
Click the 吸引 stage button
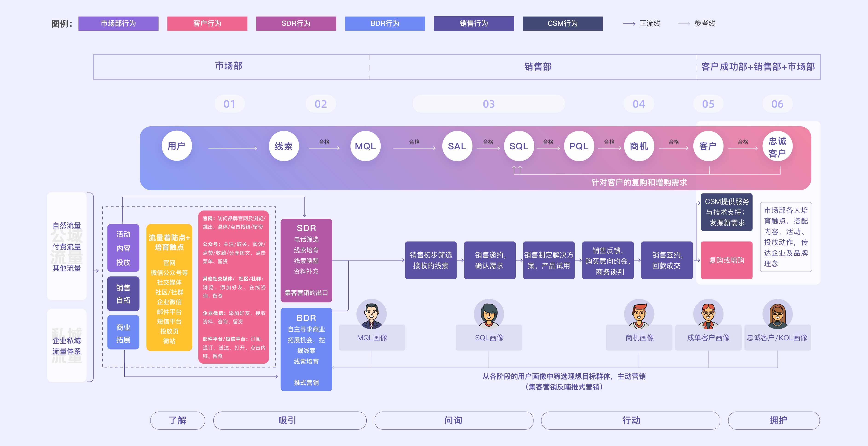290,420
